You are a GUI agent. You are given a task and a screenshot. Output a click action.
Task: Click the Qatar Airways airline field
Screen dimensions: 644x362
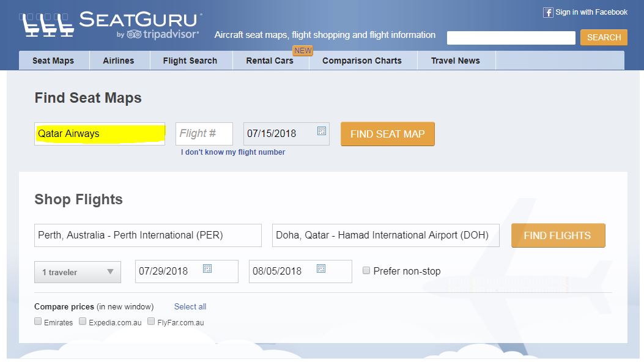click(100, 134)
